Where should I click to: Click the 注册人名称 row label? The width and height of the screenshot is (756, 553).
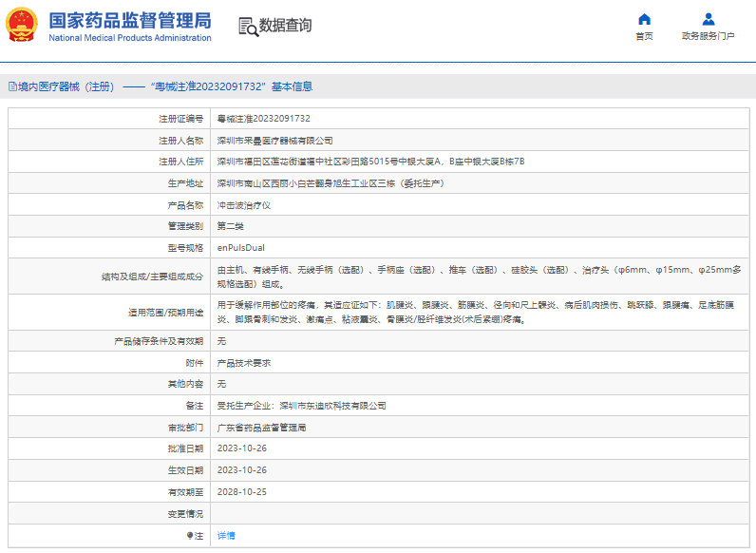[x=181, y=141]
